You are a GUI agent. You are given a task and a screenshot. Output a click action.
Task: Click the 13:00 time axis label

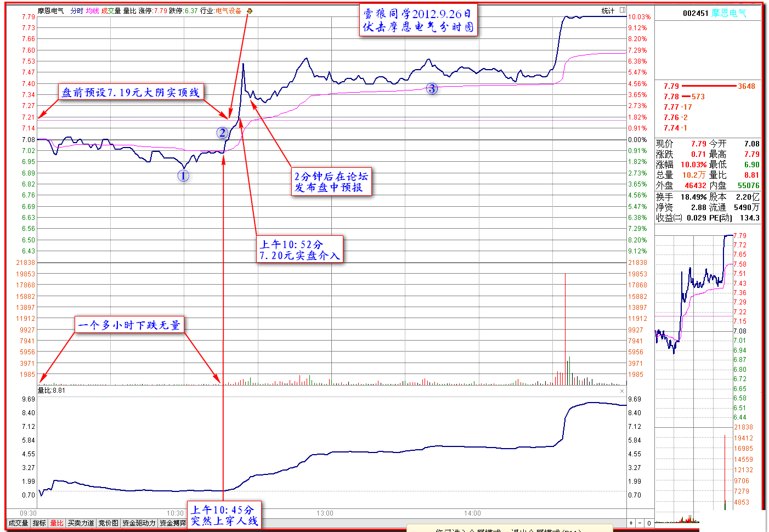tap(325, 513)
